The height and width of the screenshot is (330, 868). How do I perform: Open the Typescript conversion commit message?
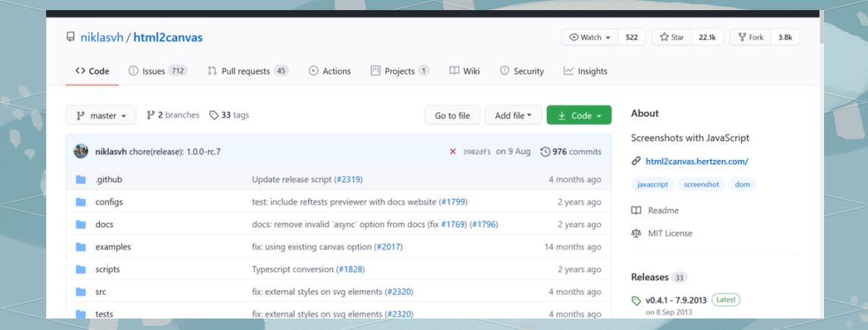[x=293, y=269]
